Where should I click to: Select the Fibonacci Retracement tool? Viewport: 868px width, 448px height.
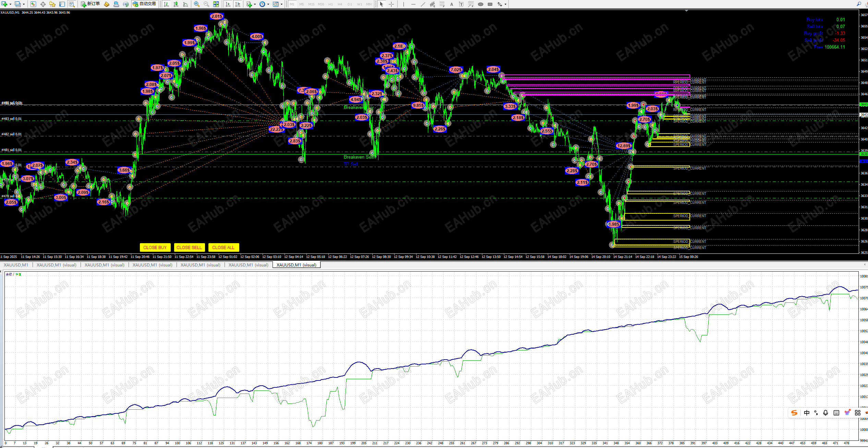(442, 4)
